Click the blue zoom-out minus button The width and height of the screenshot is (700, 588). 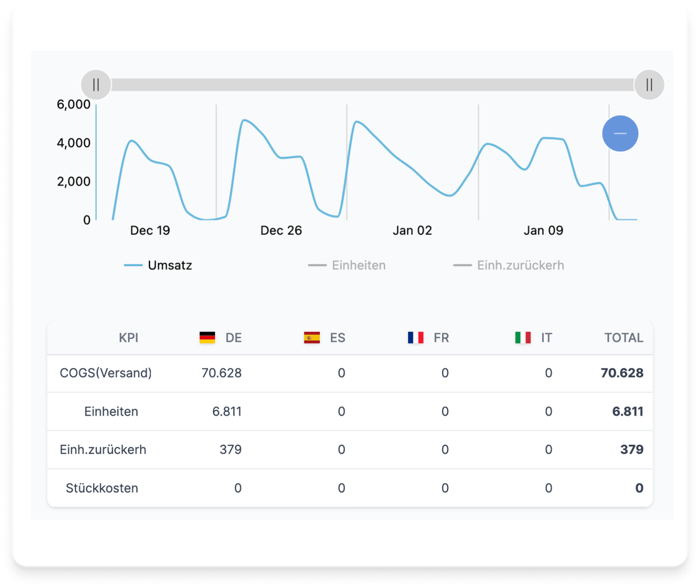620,134
